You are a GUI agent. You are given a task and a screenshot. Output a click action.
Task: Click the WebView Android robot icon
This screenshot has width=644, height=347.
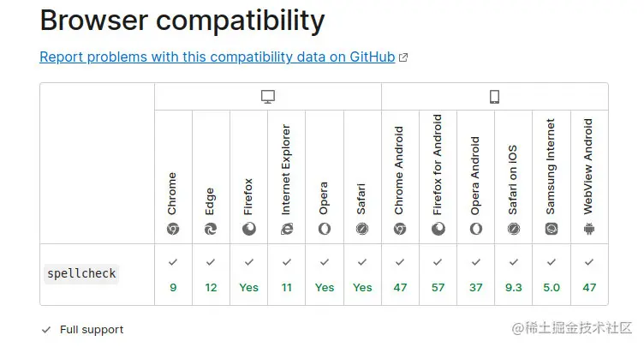589,229
